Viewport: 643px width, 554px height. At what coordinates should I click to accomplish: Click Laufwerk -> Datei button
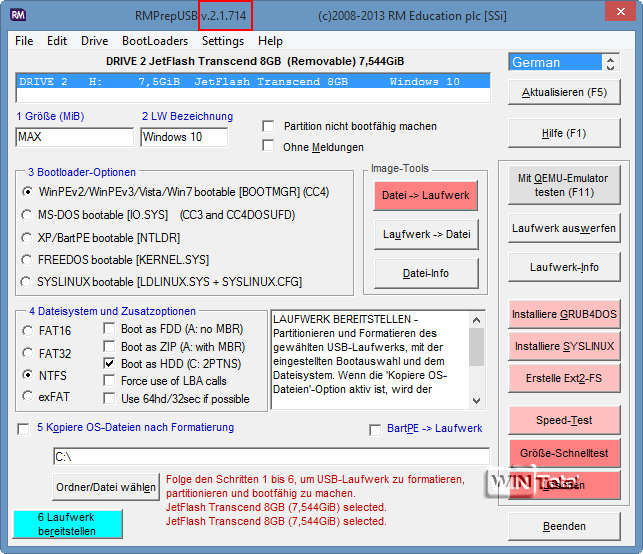tap(426, 234)
